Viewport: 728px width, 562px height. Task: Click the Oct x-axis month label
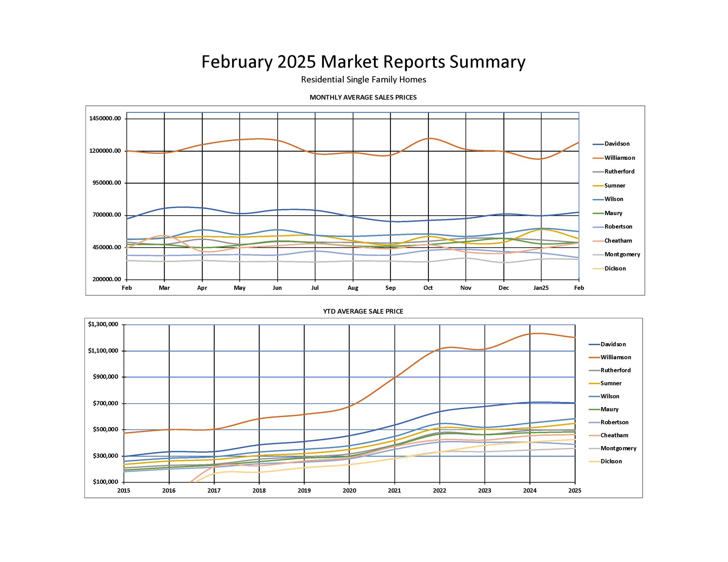[x=428, y=288]
